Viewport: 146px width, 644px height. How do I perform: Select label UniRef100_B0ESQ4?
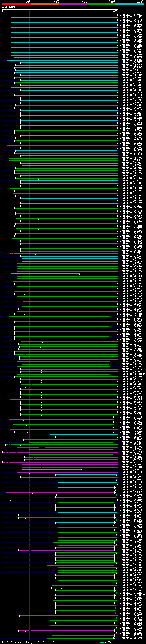[131, 467]
